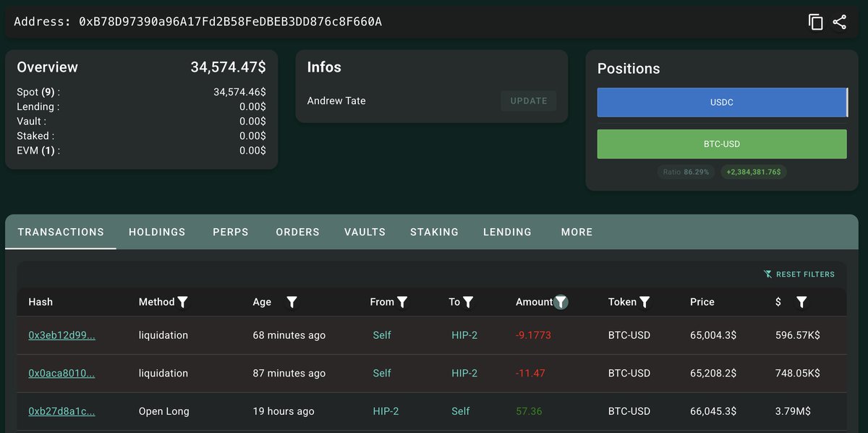Reset all table filters
The width and height of the screenshot is (868, 433).
[799, 274]
